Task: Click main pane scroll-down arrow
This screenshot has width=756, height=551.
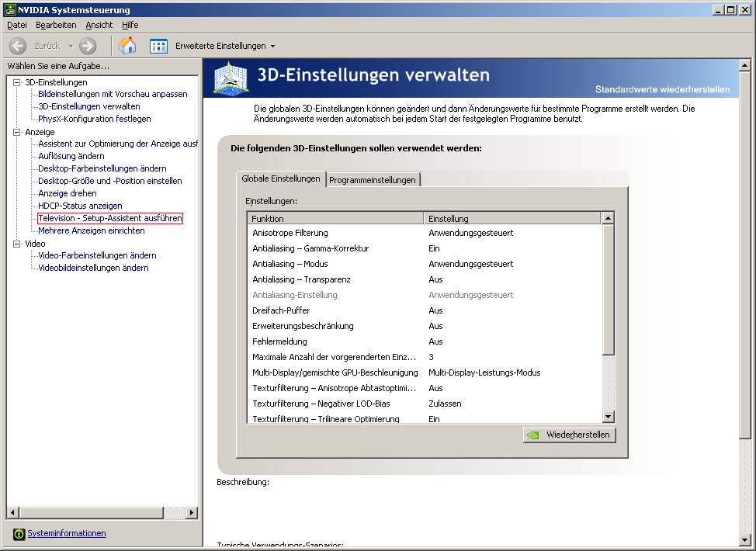Action: tap(745, 540)
